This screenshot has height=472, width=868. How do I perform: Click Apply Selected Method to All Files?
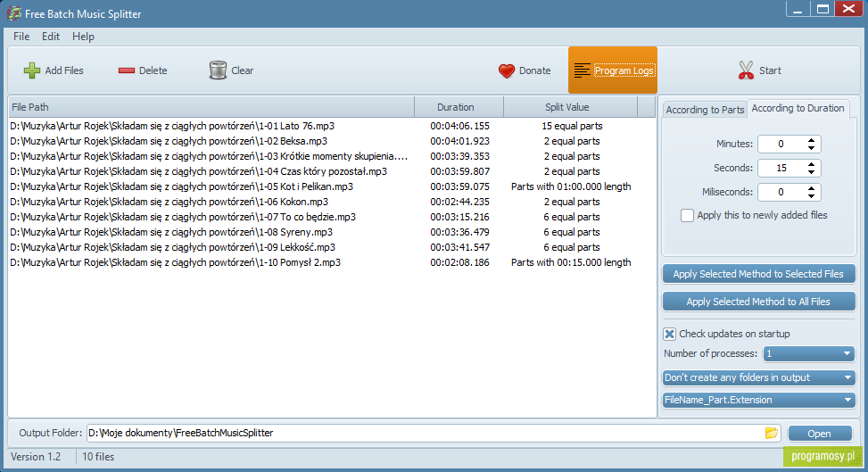(758, 302)
